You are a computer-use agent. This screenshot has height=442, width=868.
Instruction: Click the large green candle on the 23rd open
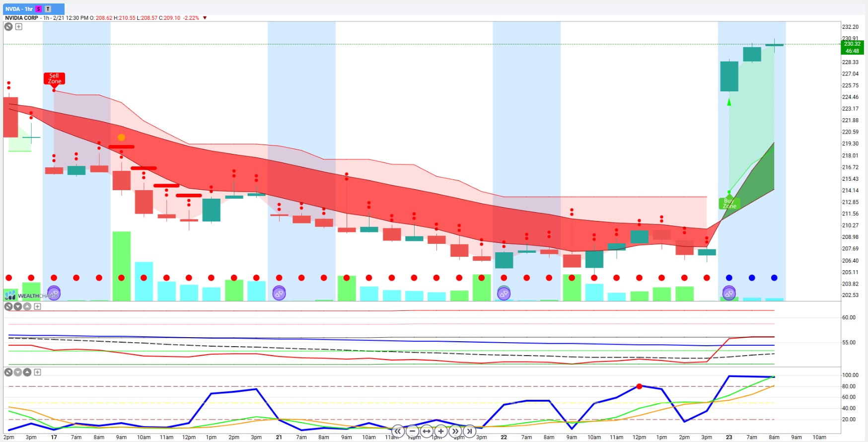[x=729, y=76]
